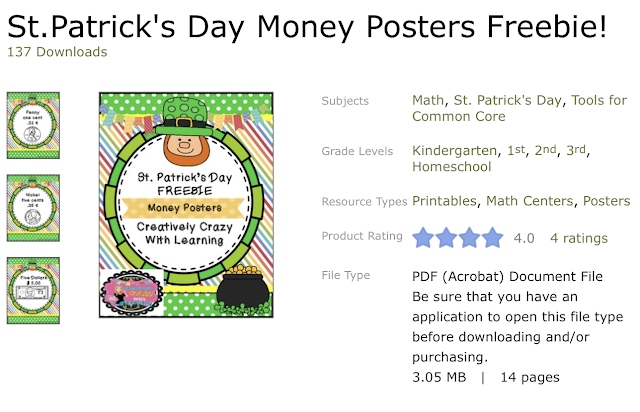Image resolution: width=640 pixels, height=412 pixels.
Task: Open the Math subject link
Action: point(428,100)
